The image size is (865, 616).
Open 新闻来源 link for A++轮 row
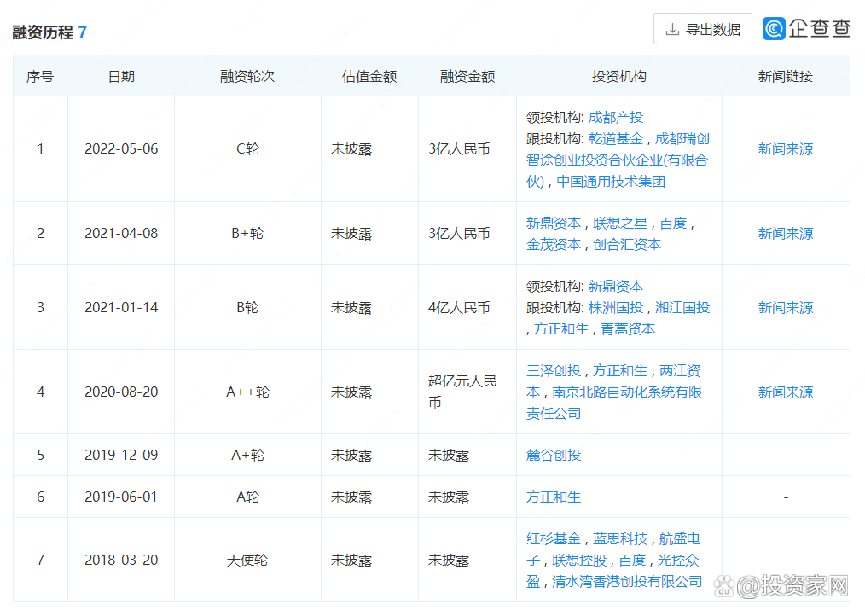pos(786,392)
